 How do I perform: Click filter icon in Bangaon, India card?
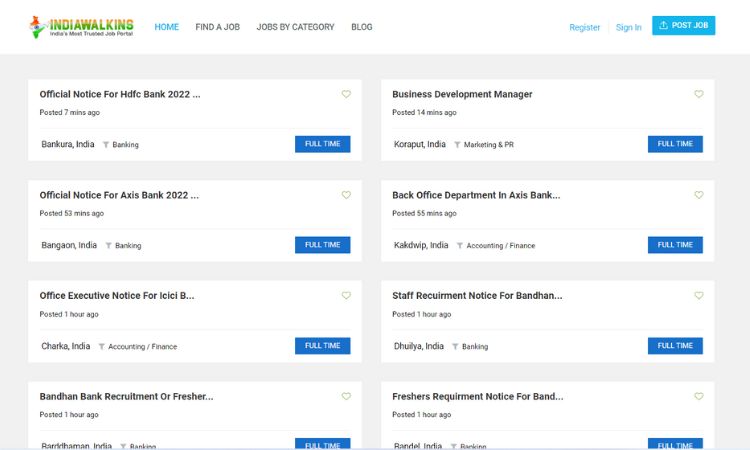(109, 245)
